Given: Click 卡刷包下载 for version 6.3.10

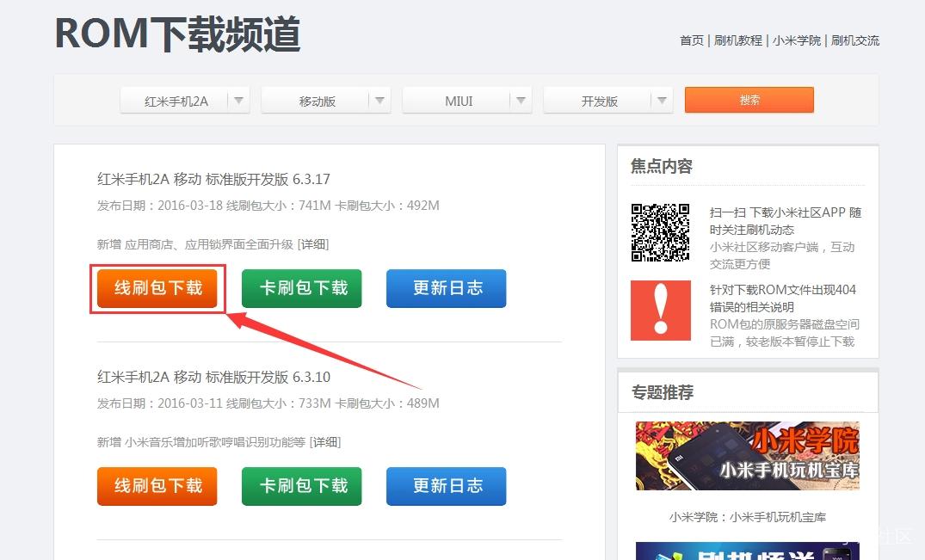Looking at the screenshot, I should pyautogui.click(x=301, y=486).
